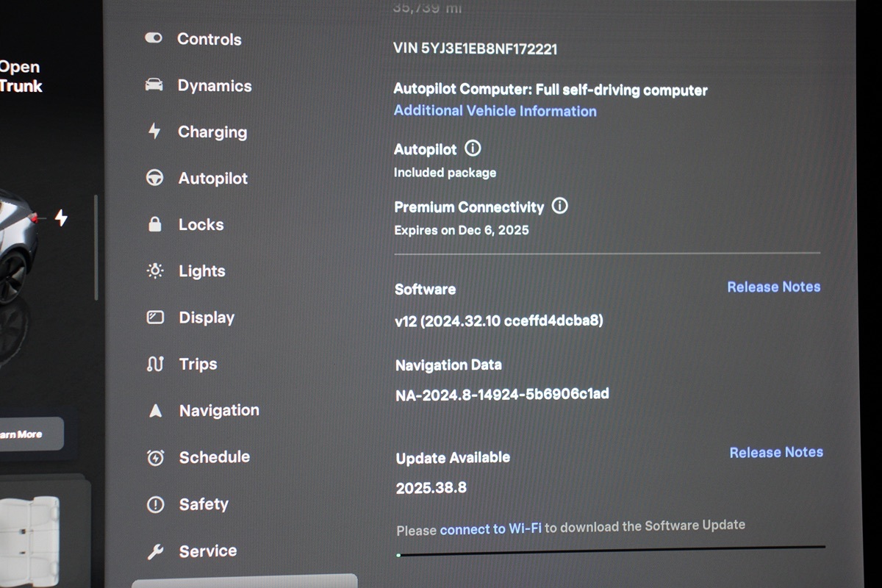Click the Charging lightning bolt icon

click(x=154, y=132)
